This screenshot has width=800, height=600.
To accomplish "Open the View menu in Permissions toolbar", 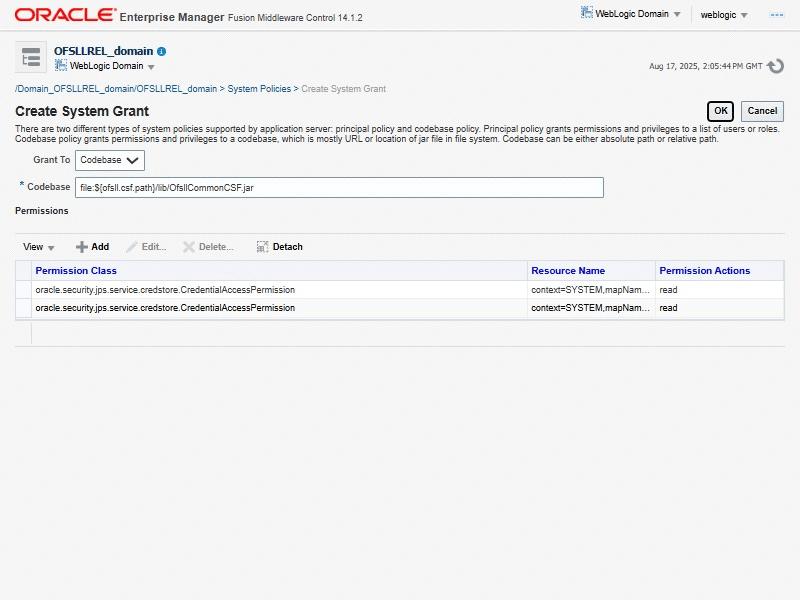I will point(38,247).
